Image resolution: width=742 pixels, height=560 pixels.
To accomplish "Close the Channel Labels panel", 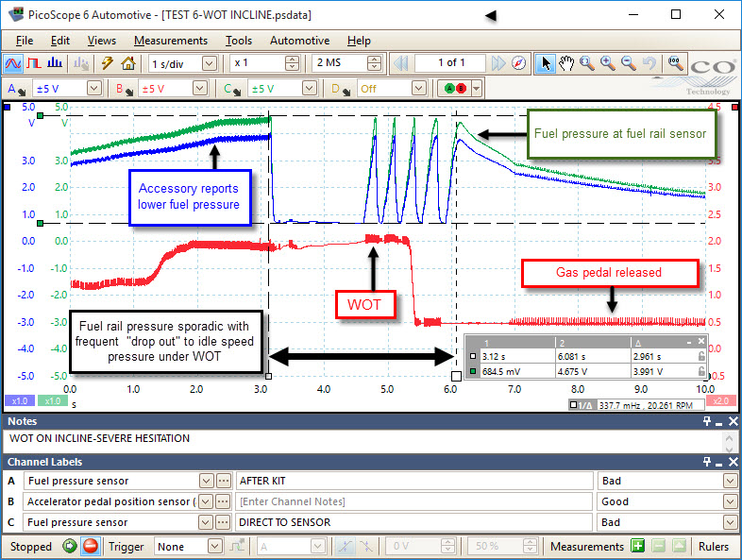I will pos(733,462).
